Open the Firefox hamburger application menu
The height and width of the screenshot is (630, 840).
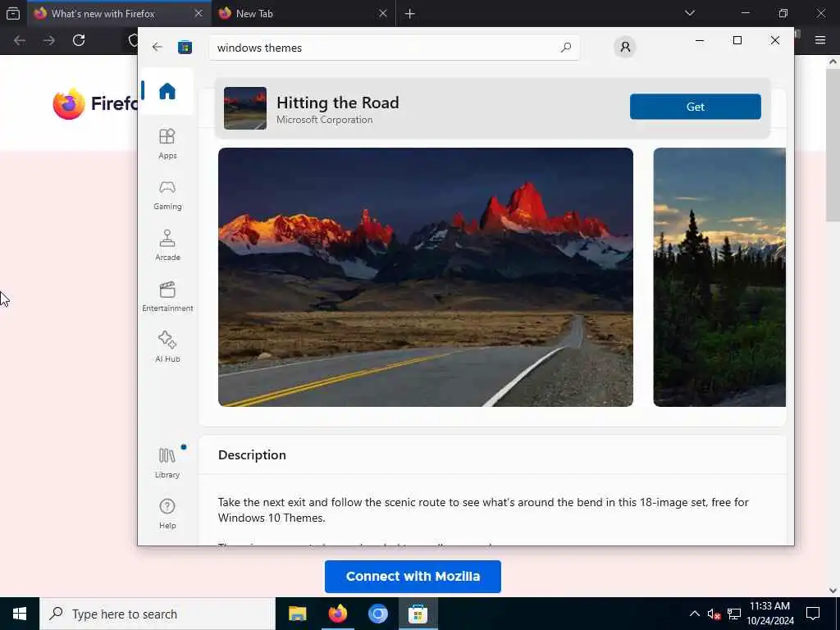pos(820,40)
